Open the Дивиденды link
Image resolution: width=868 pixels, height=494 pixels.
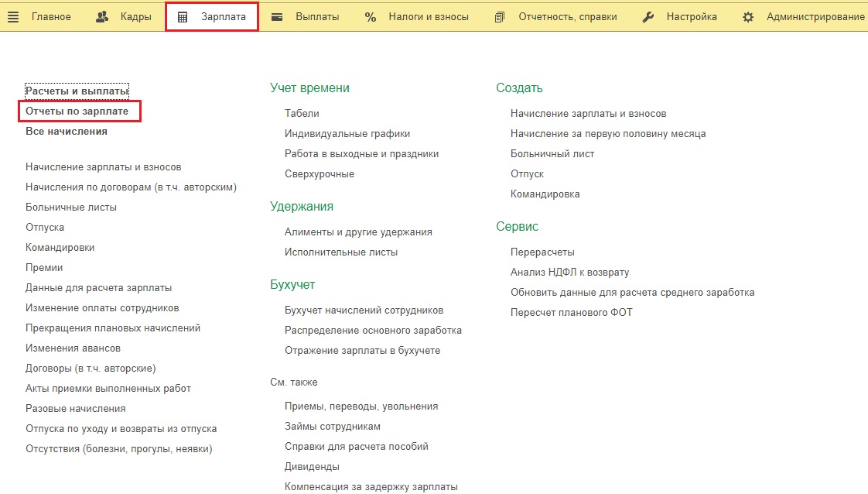tap(312, 467)
